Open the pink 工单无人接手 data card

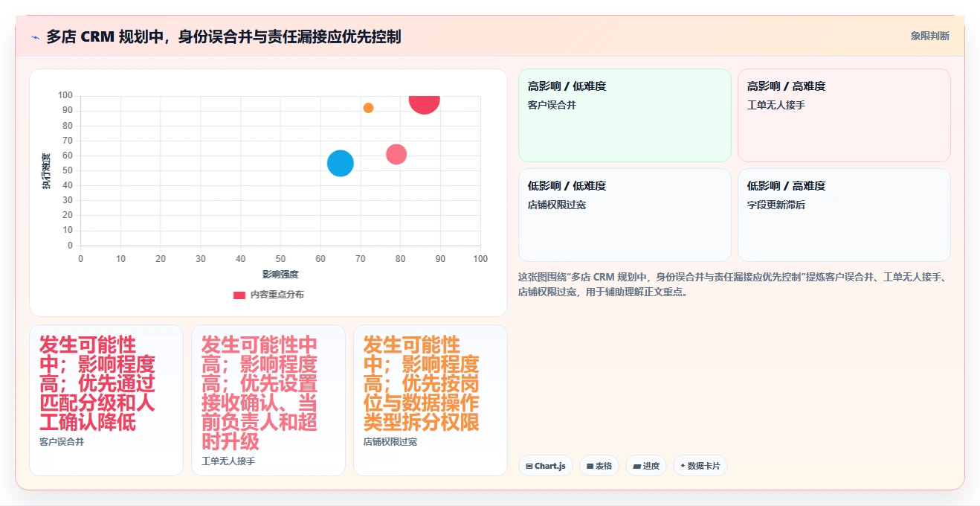coord(268,400)
